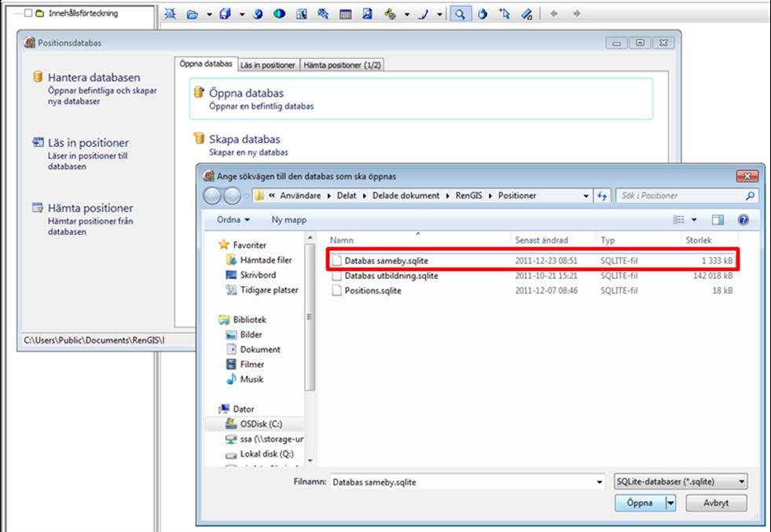
Task: Open the SQLite-databaser file type combo box
Action: click(x=681, y=482)
